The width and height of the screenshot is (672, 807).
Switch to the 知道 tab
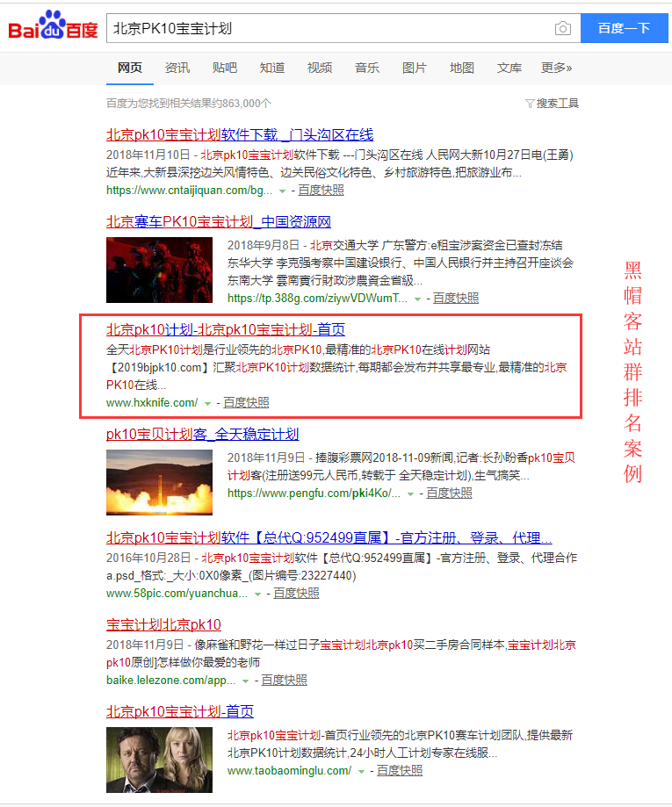pos(272,68)
